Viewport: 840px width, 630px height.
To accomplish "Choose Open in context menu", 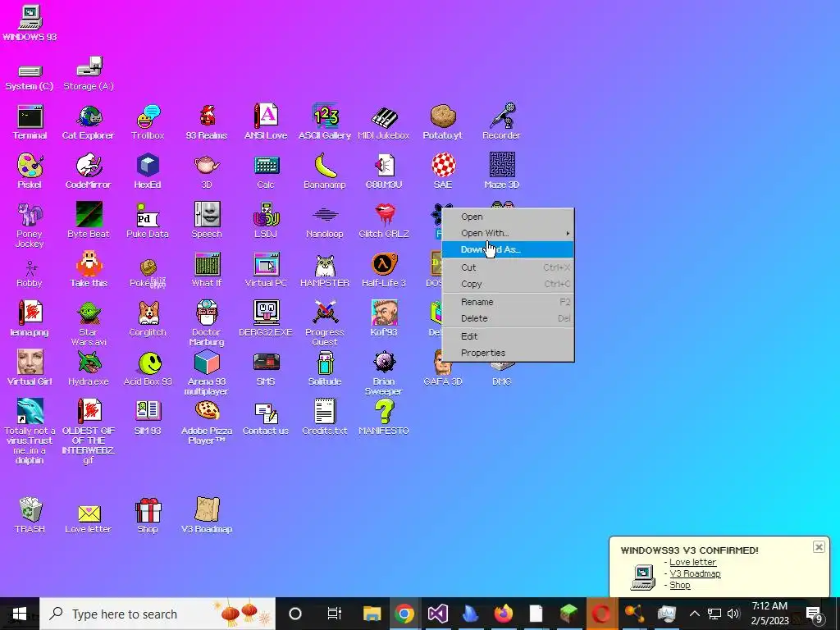I will [x=508, y=217].
